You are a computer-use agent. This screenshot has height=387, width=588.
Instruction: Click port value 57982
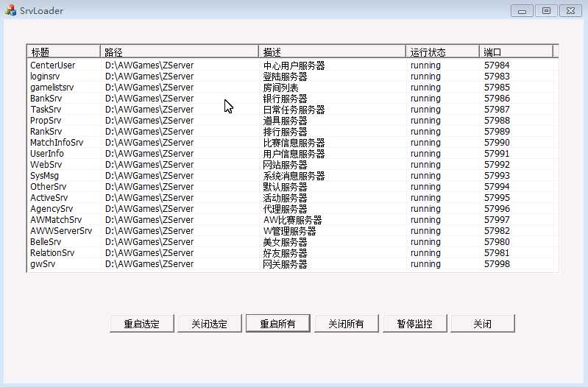coord(497,231)
